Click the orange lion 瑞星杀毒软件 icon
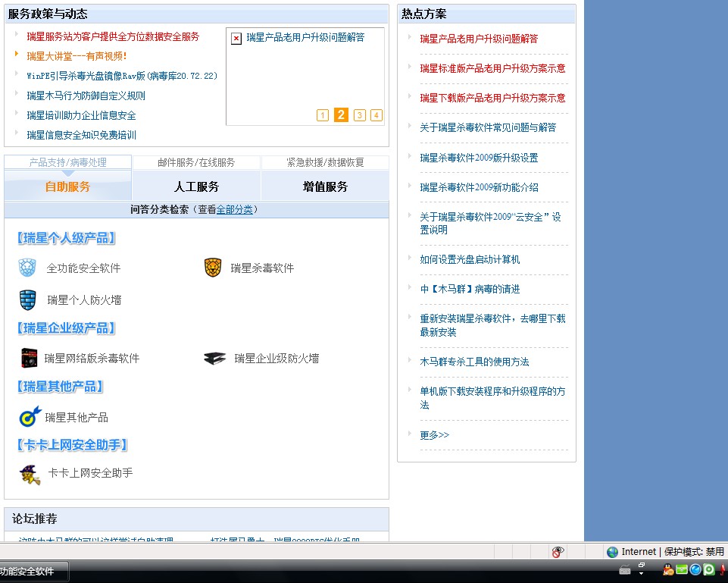The height and width of the screenshot is (583, 728). (x=213, y=268)
